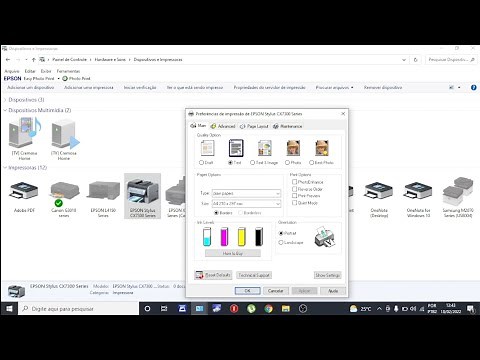Refresh the Devices and Printers address bar
The image size is (480, 360).
click(x=416, y=60)
